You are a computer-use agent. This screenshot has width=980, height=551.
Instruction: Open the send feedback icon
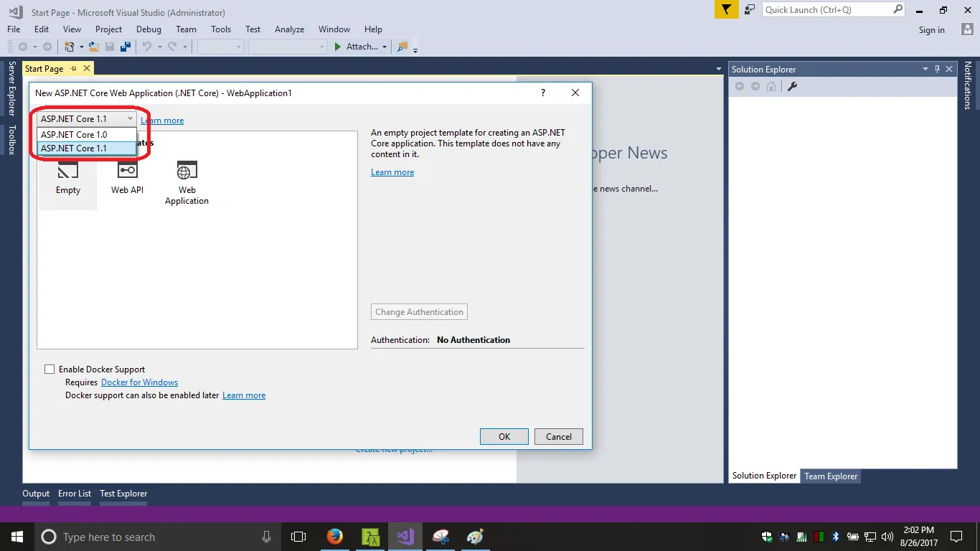(750, 10)
